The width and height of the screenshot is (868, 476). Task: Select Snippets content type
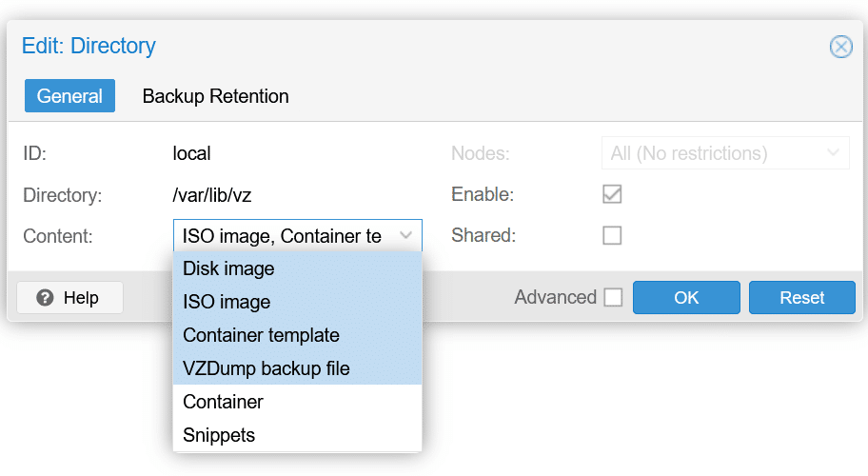297,434
